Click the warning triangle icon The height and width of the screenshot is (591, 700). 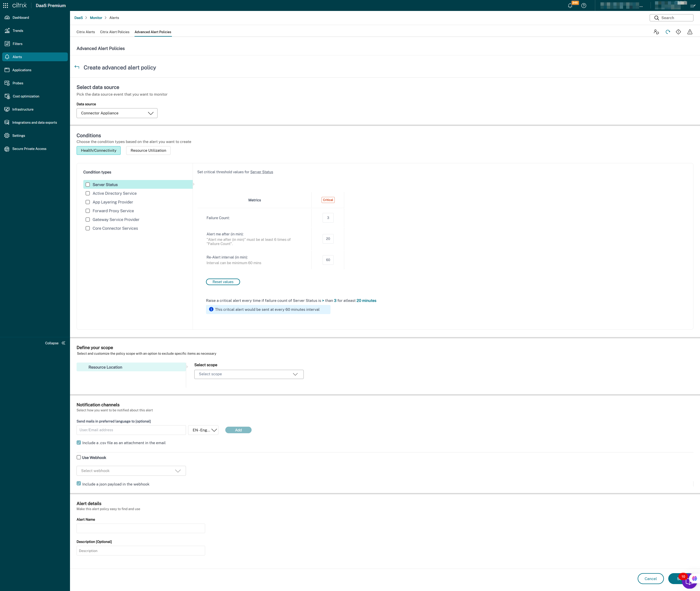(690, 32)
